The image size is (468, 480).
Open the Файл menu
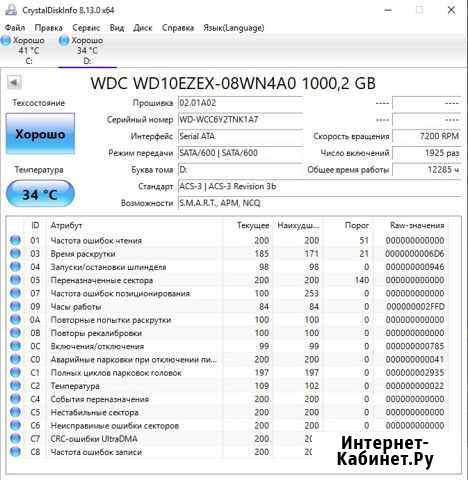[x=15, y=28]
